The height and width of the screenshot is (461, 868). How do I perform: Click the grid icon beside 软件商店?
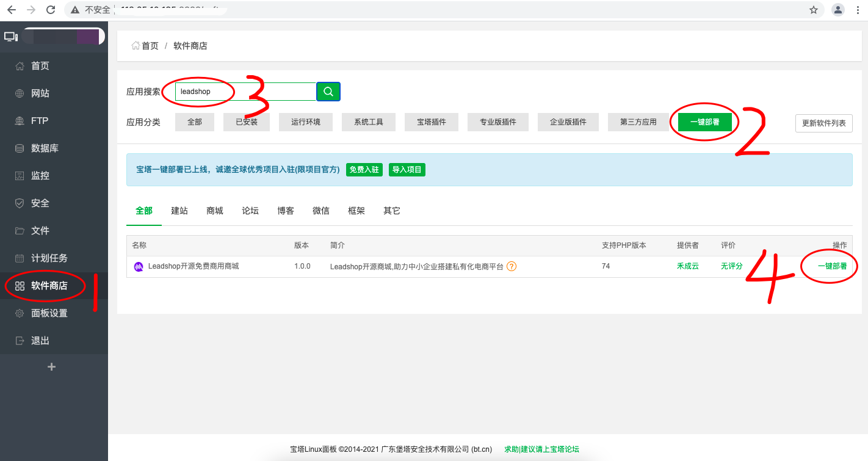click(20, 286)
